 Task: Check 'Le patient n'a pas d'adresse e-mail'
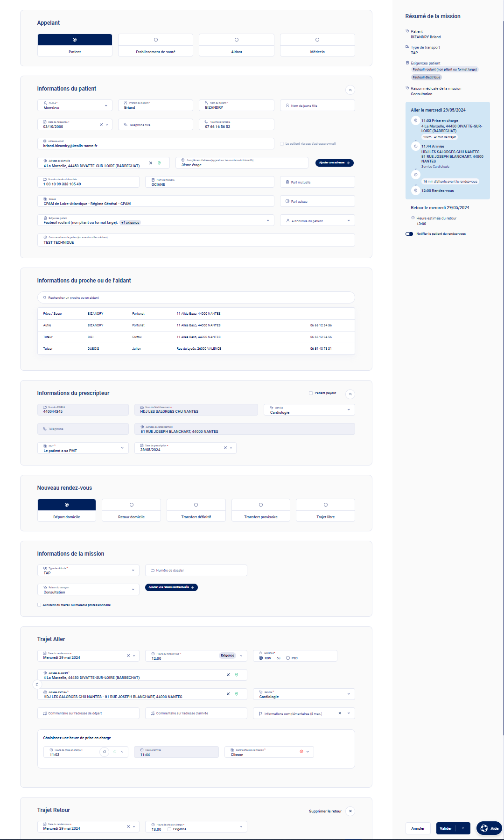click(x=282, y=144)
